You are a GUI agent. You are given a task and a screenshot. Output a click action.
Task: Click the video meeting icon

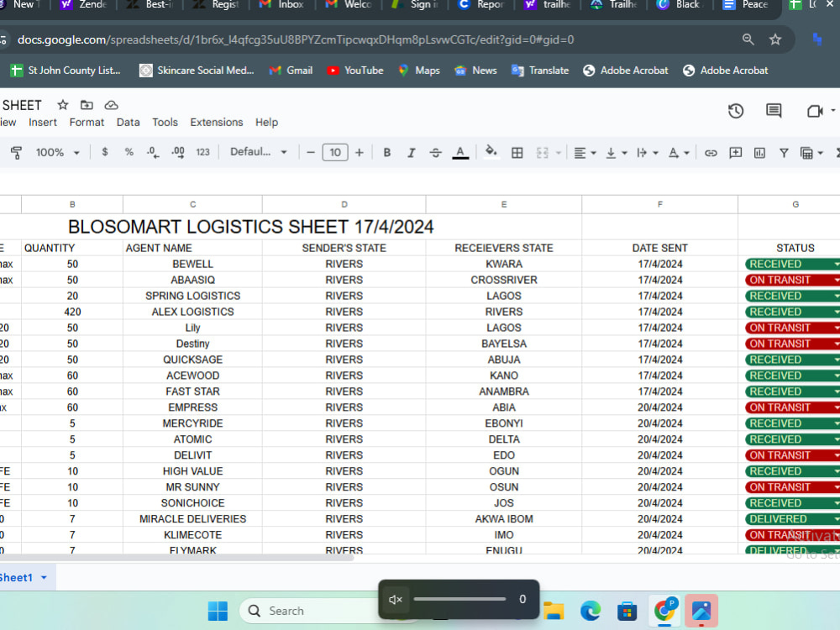coord(815,111)
